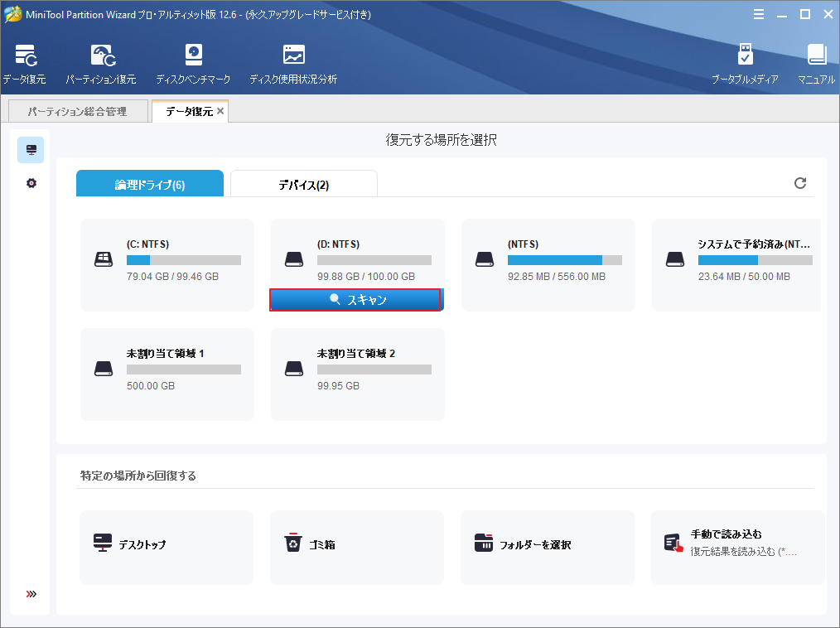Viewport: 840px width, 628px height.
Task: Click the magnifier icon on the スキャン button
Action: coord(335,299)
